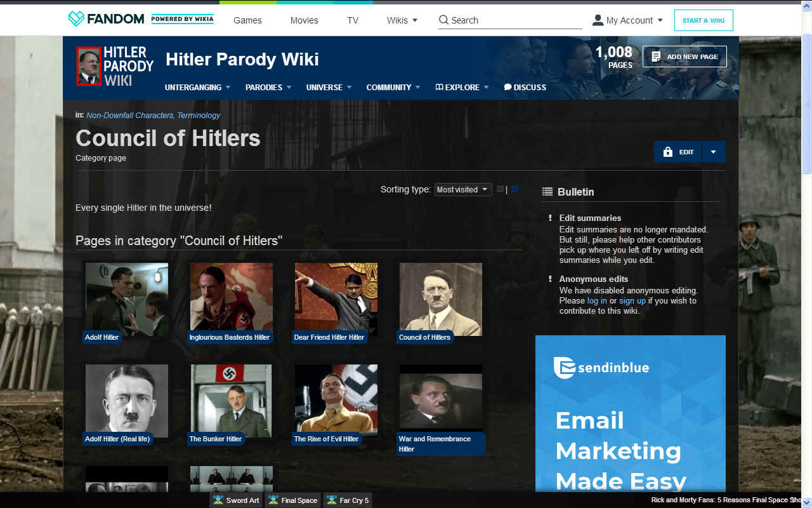Viewport: 812px width, 508px height.
Task: Expand the EXPLORE menu arrow
Action: coord(486,88)
